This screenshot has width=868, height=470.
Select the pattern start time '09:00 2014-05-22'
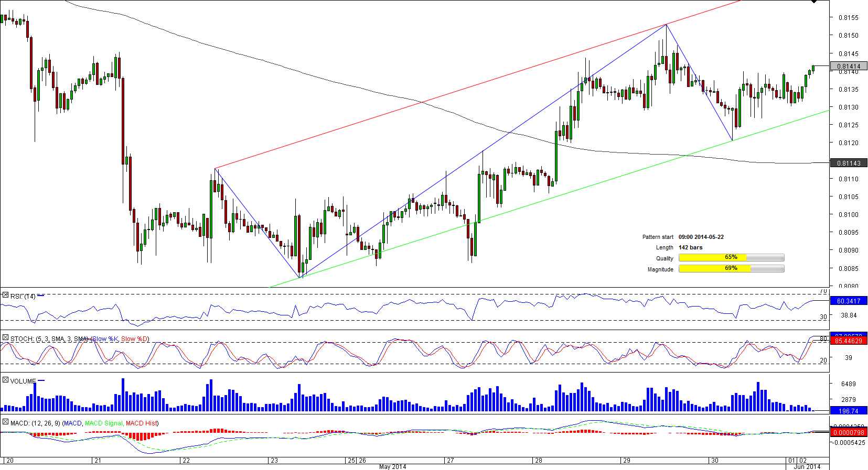tap(701, 237)
